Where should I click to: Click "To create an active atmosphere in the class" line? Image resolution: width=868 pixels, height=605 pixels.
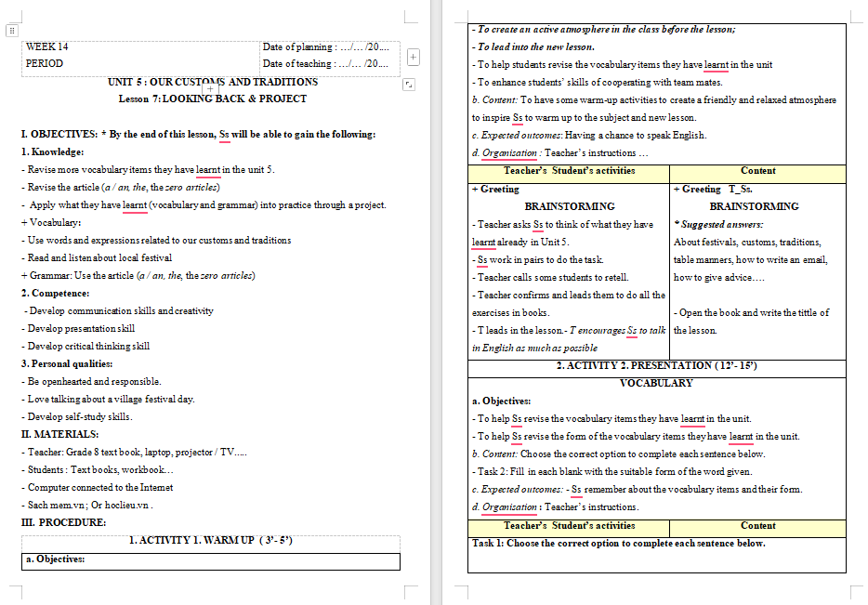pos(603,30)
